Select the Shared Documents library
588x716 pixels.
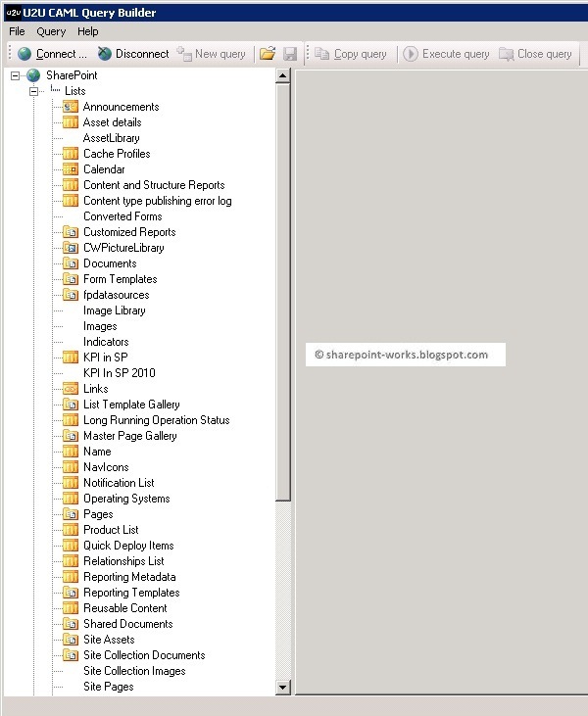[128, 624]
